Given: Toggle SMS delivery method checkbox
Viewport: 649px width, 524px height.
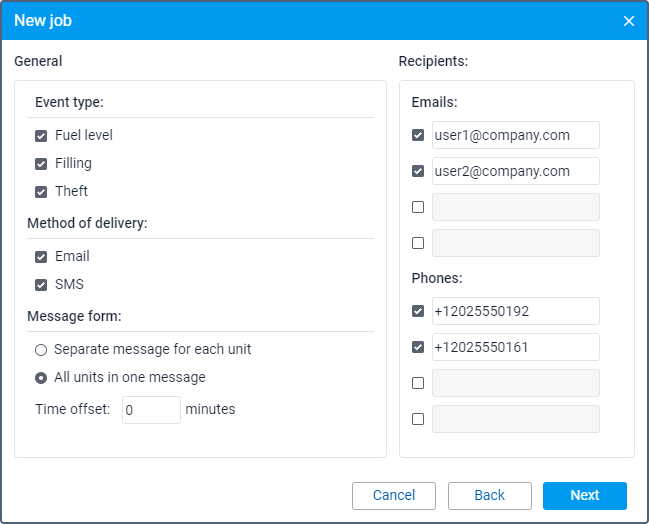Looking at the screenshot, I should tap(41, 284).
